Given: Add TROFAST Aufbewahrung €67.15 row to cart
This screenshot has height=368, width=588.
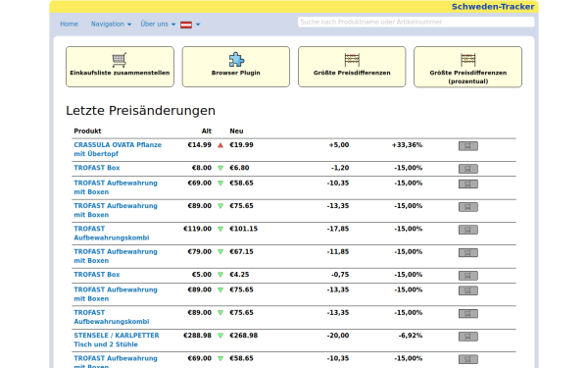Looking at the screenshot, I should 468,253.
